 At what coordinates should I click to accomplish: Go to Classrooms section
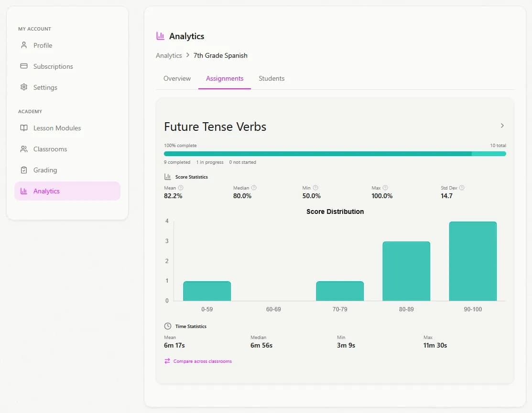[x=67, y=149]
